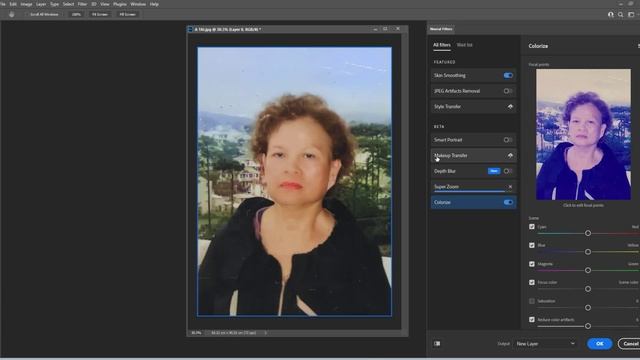Click the Fit Screen button
640x360 pixels.
(x=100, y=14)
